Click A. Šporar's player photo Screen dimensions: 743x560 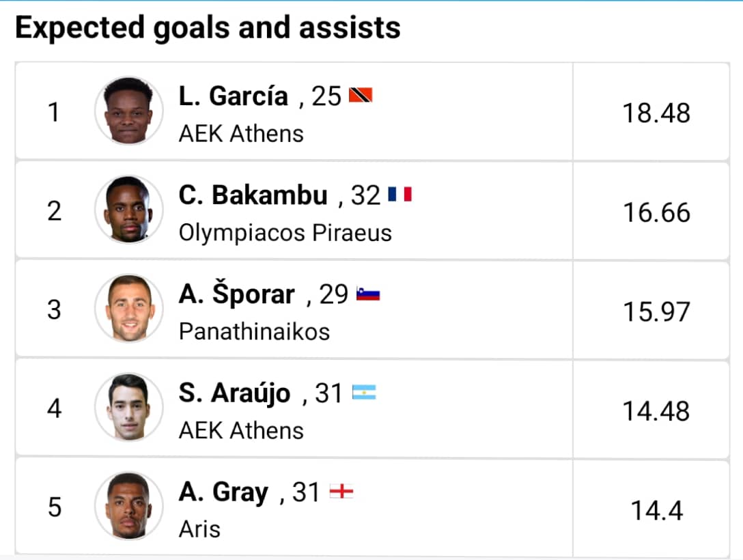[x=128, y=309]
